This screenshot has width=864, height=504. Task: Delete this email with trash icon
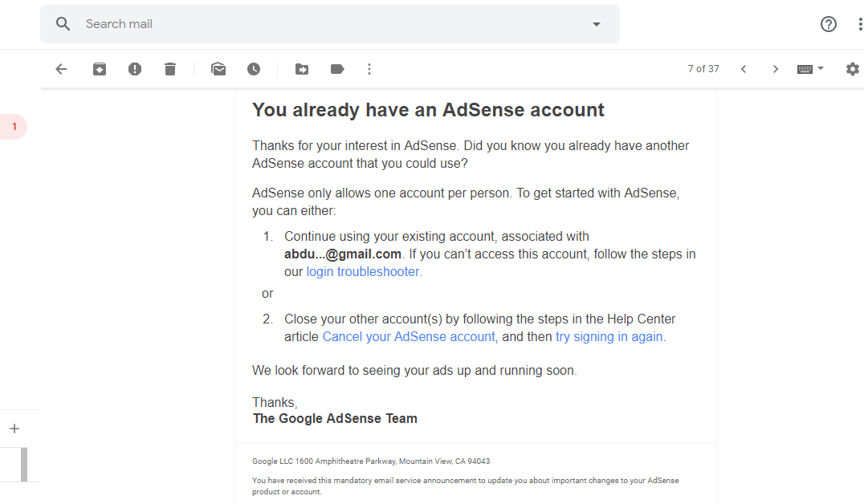(170, 69)
